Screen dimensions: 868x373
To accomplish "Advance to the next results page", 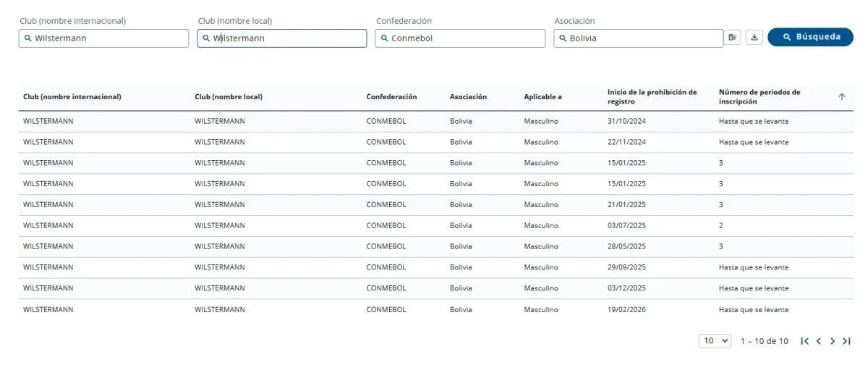I will [x=833, y=341].
